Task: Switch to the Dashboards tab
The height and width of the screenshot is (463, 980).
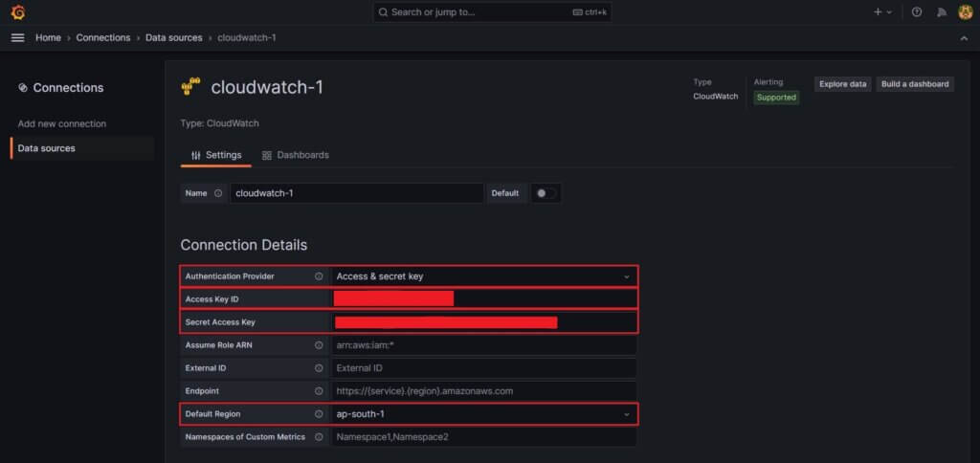Action: click(295, 155)
